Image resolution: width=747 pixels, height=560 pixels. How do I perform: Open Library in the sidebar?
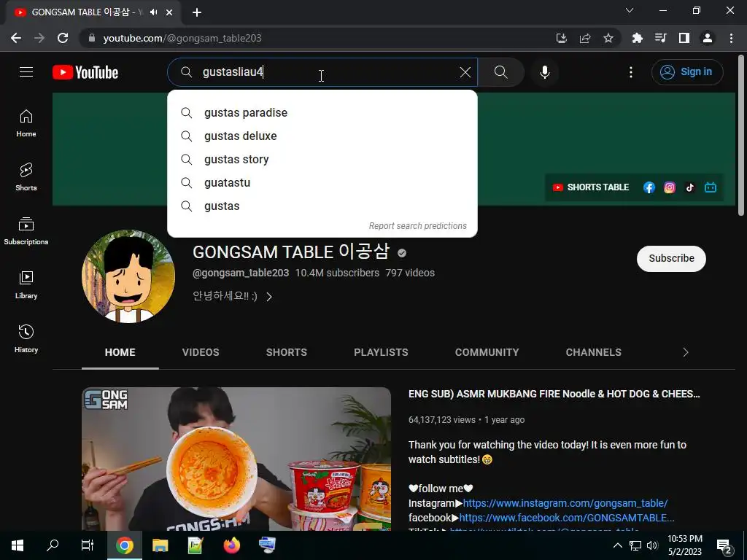26,285
